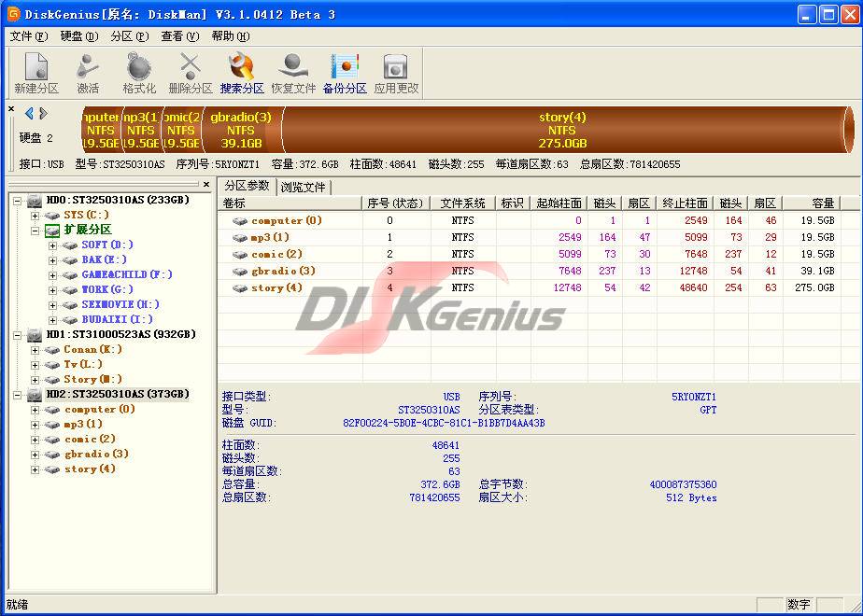Expand the gbradio(3) node in the tree
Screen dimensions: 863x616
tap(35, 455)
